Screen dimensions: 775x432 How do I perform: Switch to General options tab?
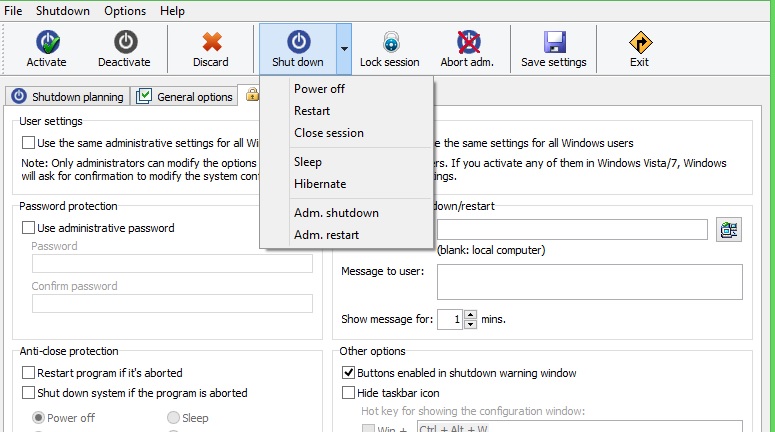(x=185, y=96)
